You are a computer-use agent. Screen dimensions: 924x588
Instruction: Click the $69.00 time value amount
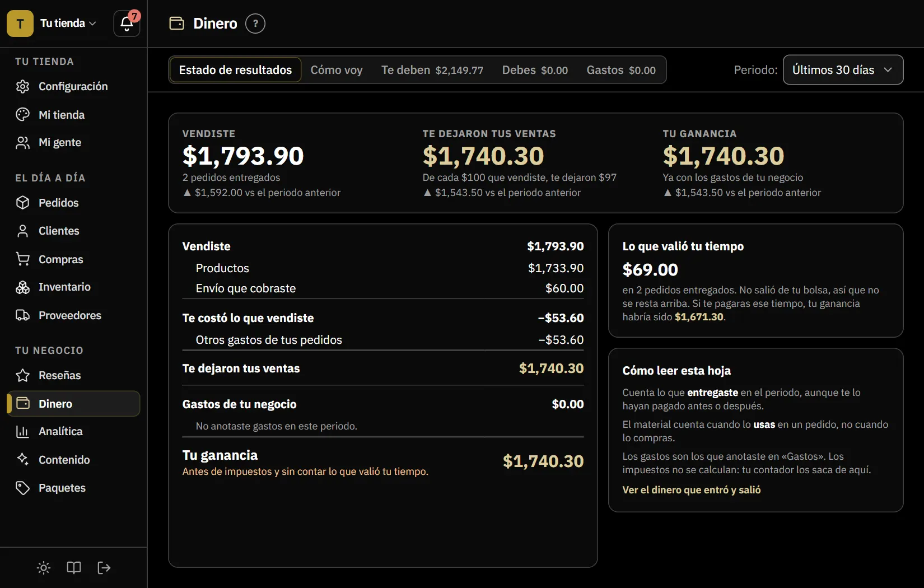point(650,270)
